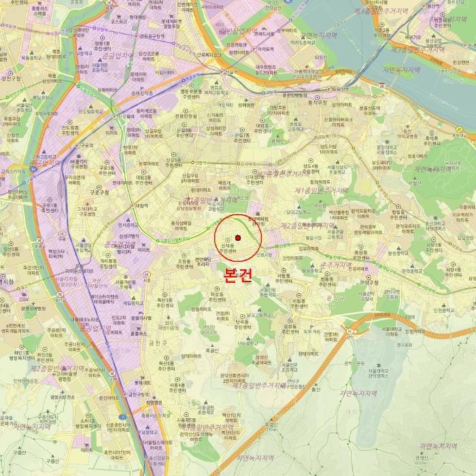Select the 돌산 peak label
The image size is (476, 476).
(316, 389)
